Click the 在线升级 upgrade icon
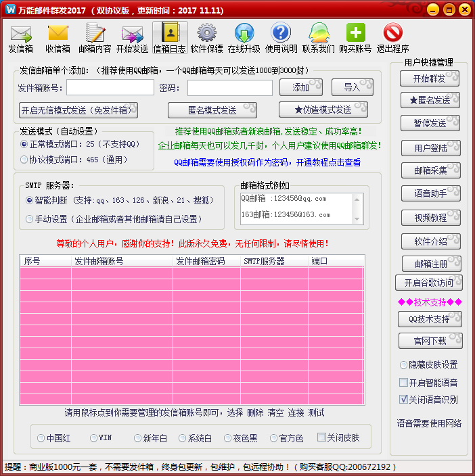Viewport: 475px width, 476px height. [244, 39]
